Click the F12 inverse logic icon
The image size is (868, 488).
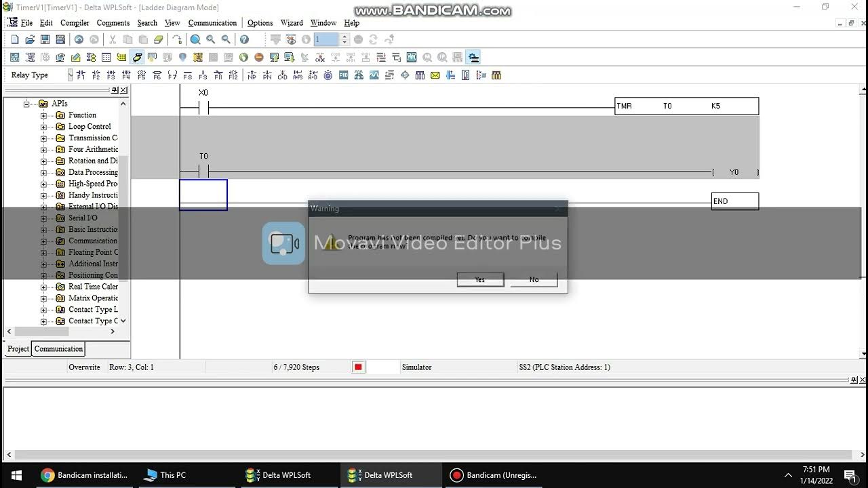(x=233, y=75)
